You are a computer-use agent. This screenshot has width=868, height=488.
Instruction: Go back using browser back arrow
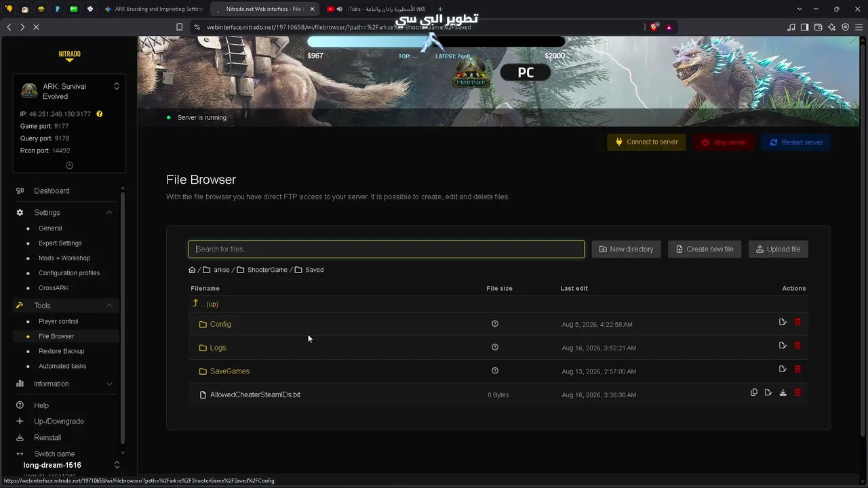point(9,27)
